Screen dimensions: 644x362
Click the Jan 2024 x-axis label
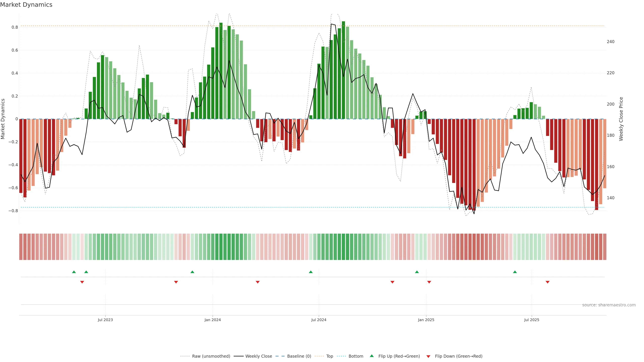click(x=212, y=320)
